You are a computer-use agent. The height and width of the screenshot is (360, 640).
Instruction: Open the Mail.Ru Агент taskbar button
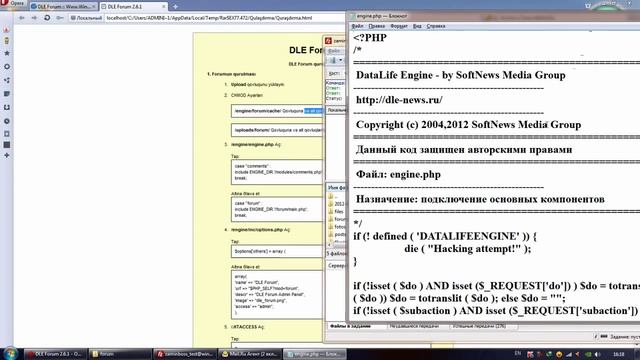click(x=249, y=354)
